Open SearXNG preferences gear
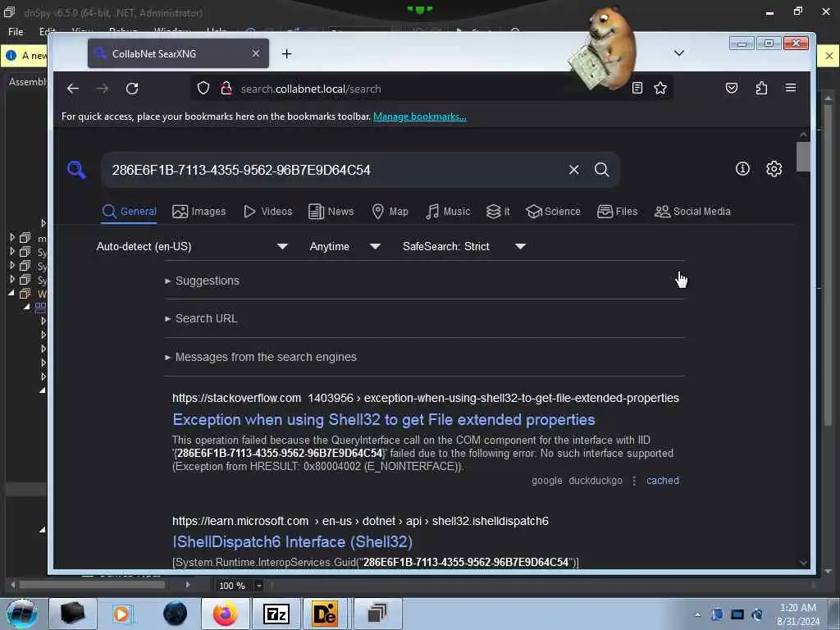 click(x=774, y=169)
